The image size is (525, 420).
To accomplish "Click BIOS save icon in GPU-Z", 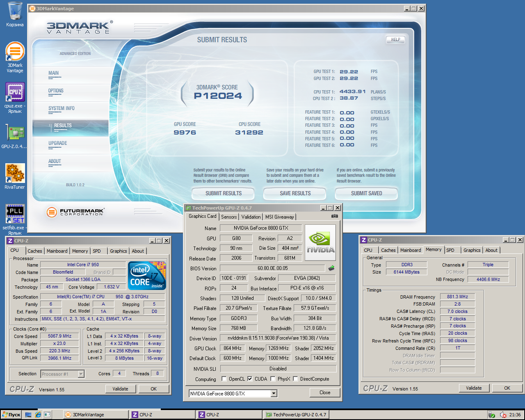I will (331, 268).
